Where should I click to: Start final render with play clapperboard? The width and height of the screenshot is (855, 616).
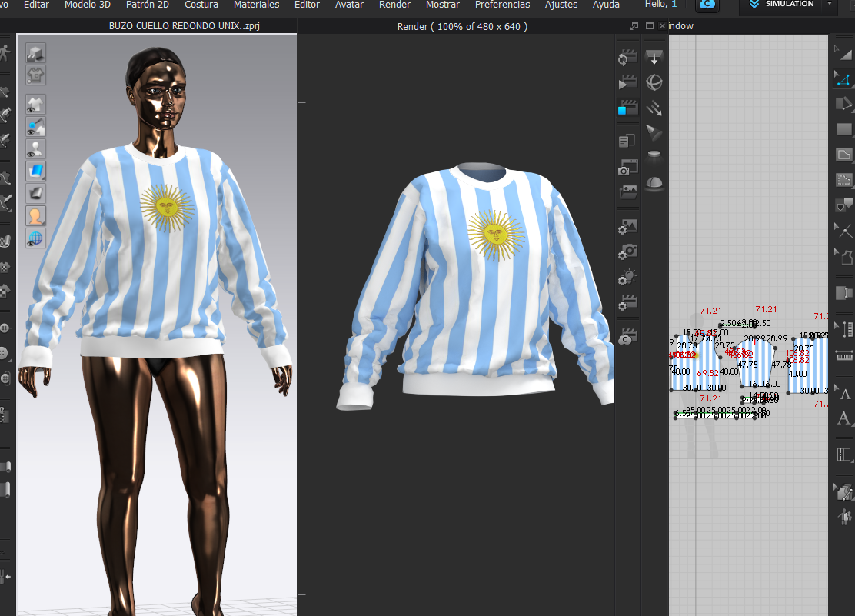[x=627, y=83]
